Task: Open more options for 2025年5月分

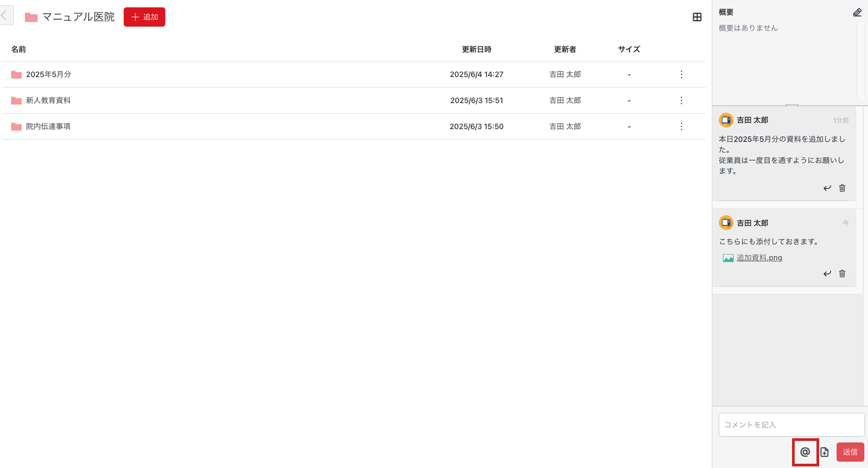Action: (x=681, y=74)
